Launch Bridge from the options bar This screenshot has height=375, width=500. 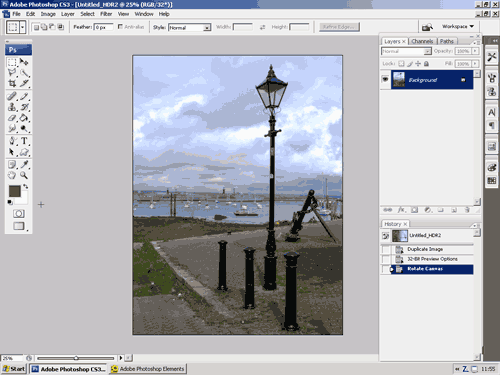tap(427, 27)
